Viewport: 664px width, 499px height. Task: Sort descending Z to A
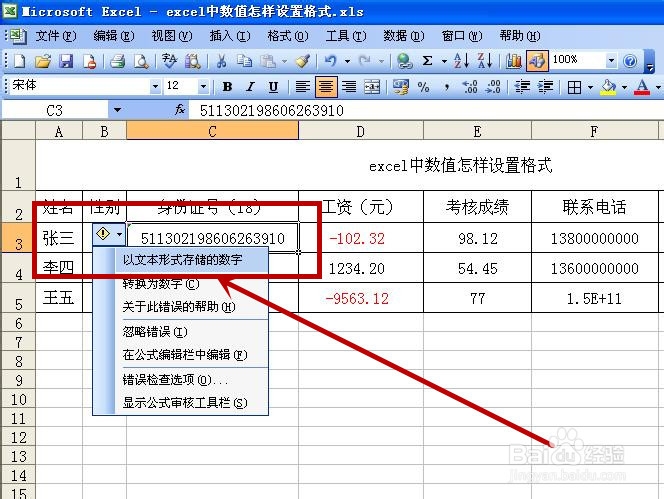(485, 61)
